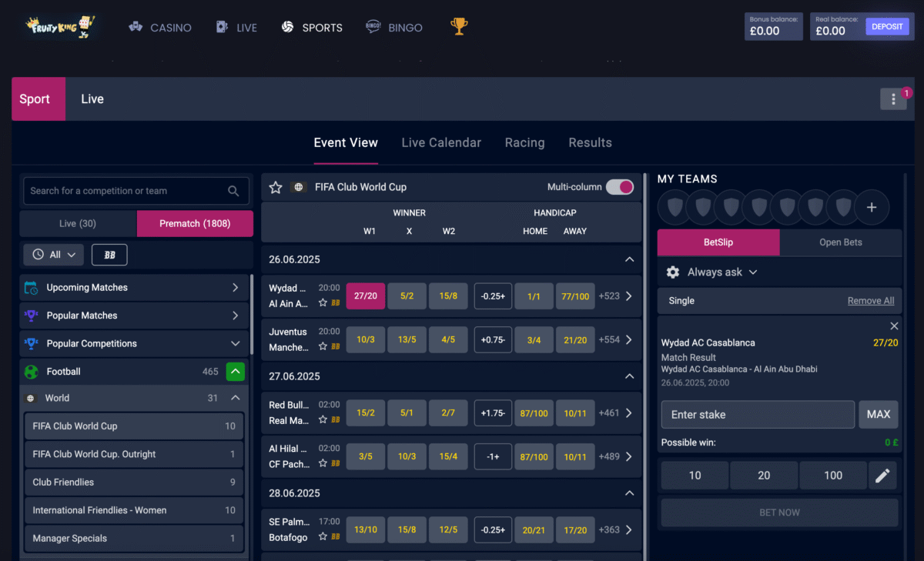Click the Football soccer ball icon
Screen dimensions: 924x561
tap(32, 372)
